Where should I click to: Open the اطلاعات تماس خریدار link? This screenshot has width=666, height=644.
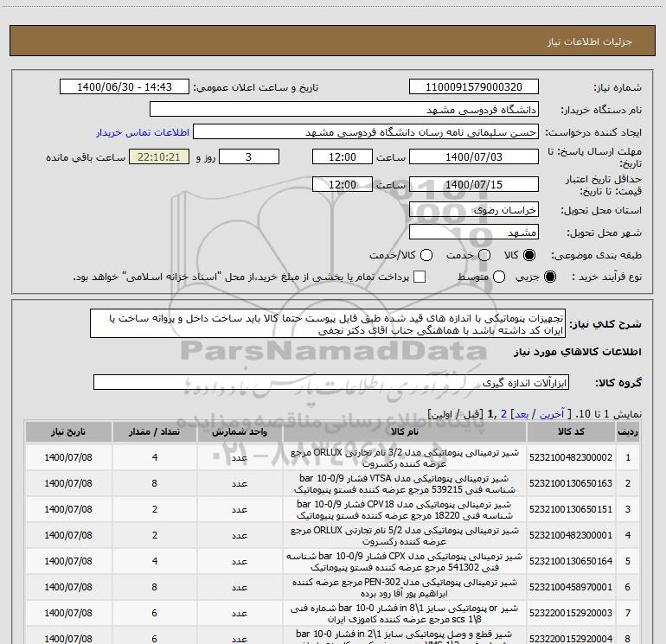pyautogui.click(x=143, y=132)
